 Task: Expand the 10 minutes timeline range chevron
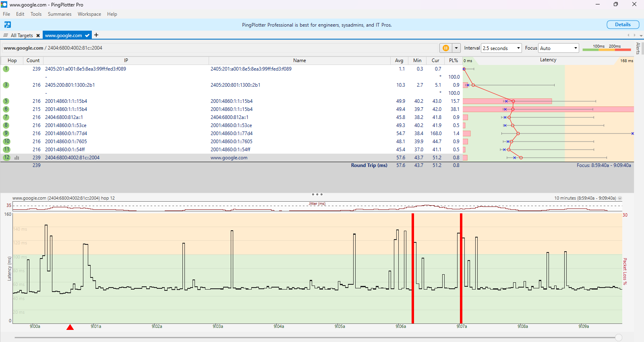click(x=620, y=198)
